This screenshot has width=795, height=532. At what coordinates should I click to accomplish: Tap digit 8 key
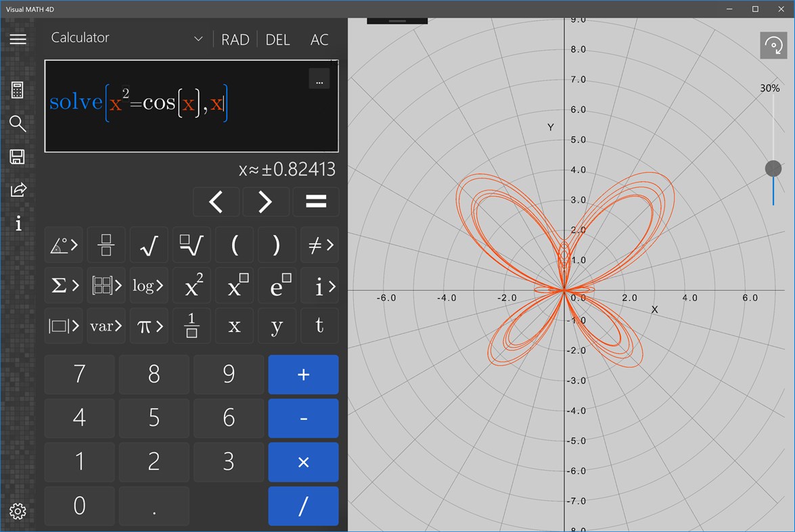click(x=154, y=374)
